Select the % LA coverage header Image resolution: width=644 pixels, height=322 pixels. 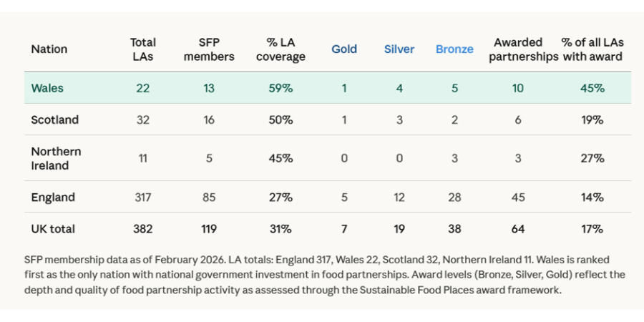point(280,49)
